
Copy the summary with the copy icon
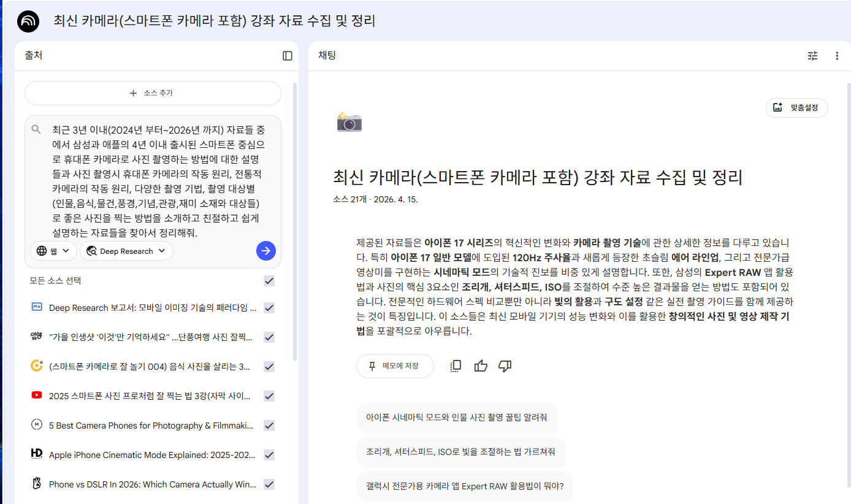coord(456,366)
